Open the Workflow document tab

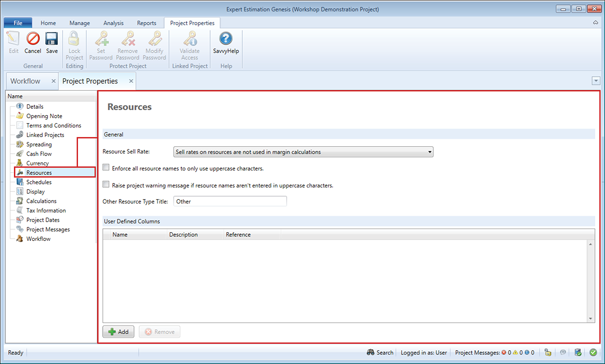point(26,81)
